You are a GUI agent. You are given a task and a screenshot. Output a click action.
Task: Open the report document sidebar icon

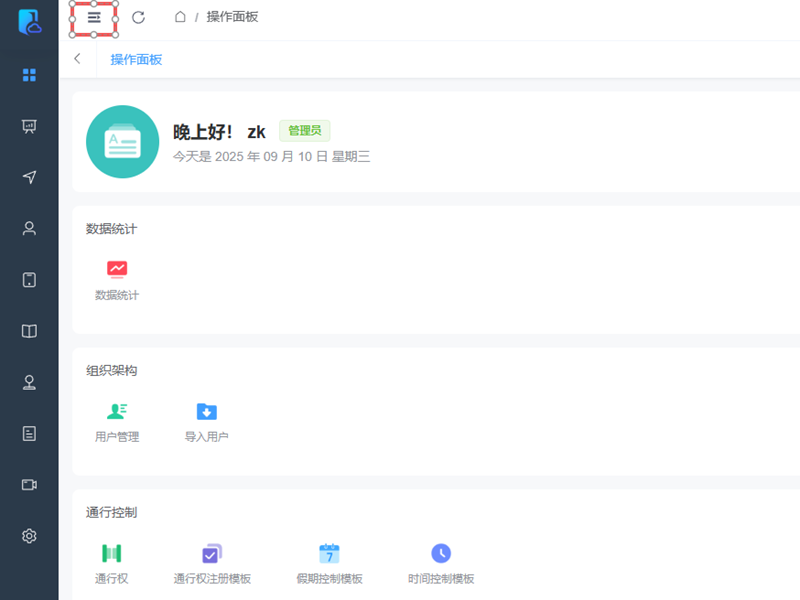pos(29,433)
